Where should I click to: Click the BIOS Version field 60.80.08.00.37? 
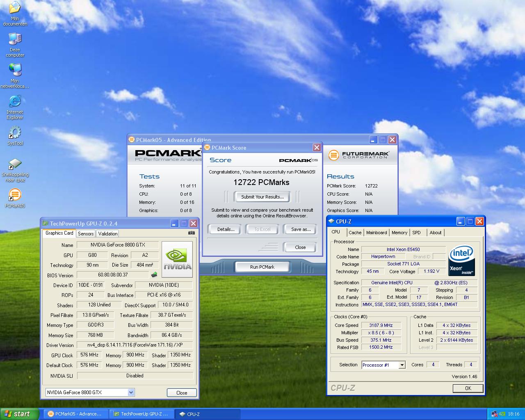113,275
